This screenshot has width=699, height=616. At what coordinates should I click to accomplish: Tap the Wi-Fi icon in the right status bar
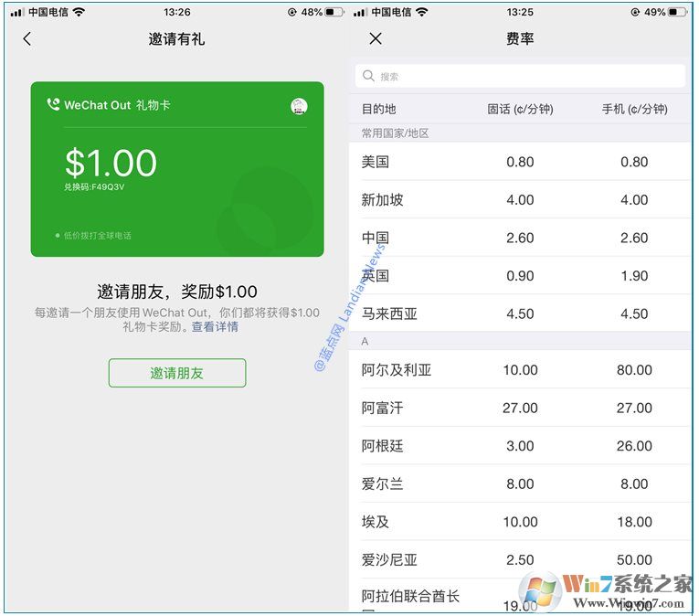coord(422,12)
